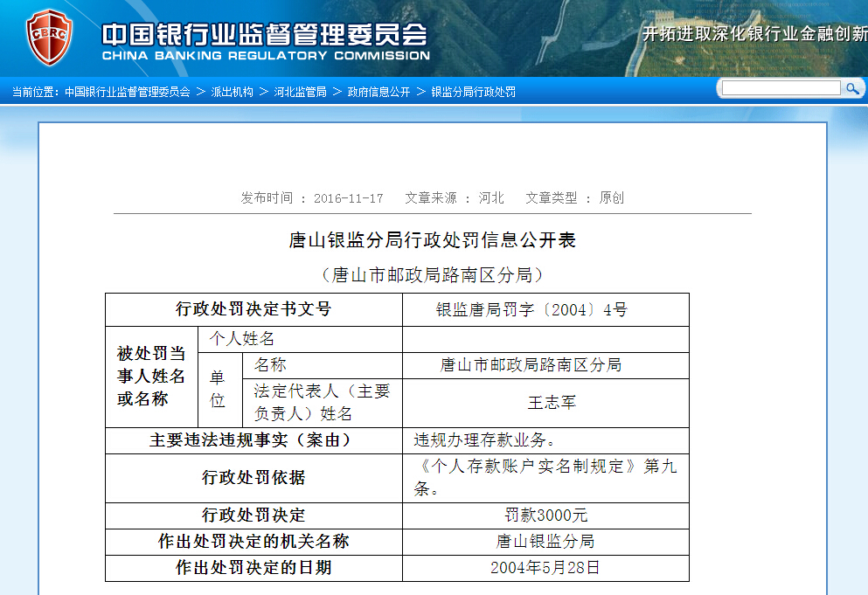The image size is (868, 595).
Task: Click the 主要违法违规事实（案由） cell
Action: pos(253,440)
